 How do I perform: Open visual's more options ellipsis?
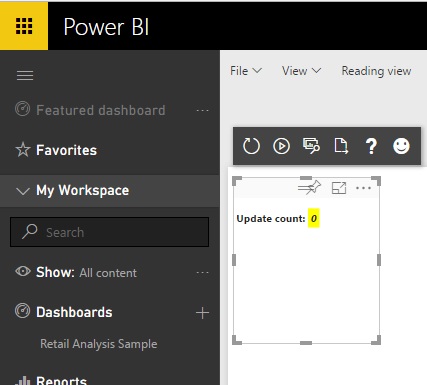(363, 188)
